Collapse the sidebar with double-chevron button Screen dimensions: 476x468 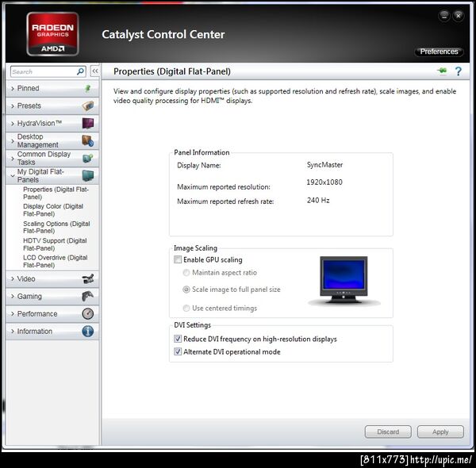(x=95, y=71)
